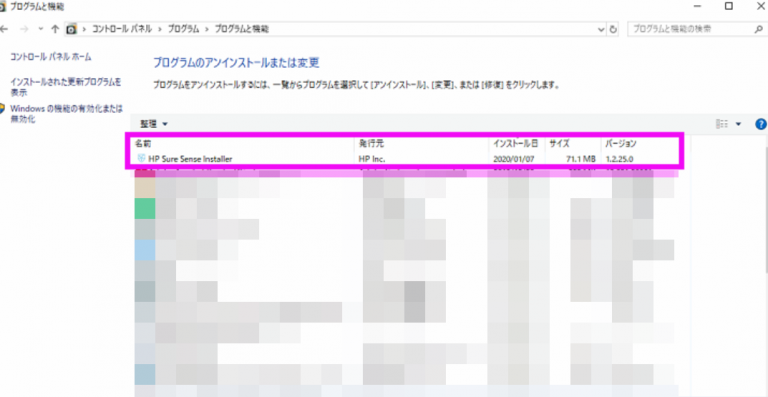Click the refresh button beside address bar

click(x=613, y=29)
